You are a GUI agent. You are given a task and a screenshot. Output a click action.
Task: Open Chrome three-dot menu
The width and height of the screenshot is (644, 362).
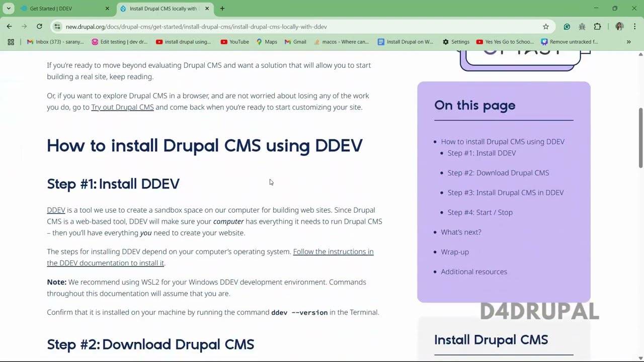pos(634,27)
